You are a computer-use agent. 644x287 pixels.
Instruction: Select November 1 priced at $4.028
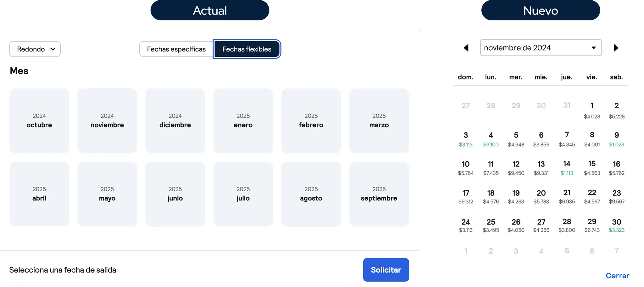(x=592, y=110)
